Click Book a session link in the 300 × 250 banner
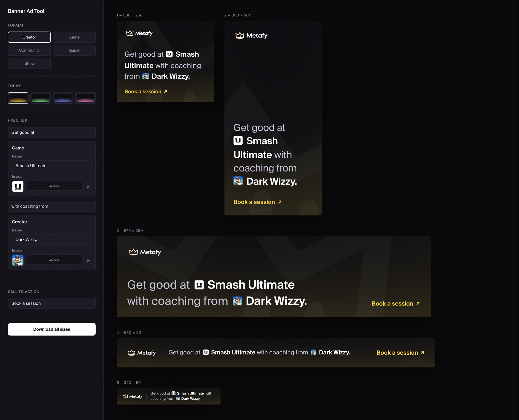Screen dimensions: 519x420 point(143,91)
